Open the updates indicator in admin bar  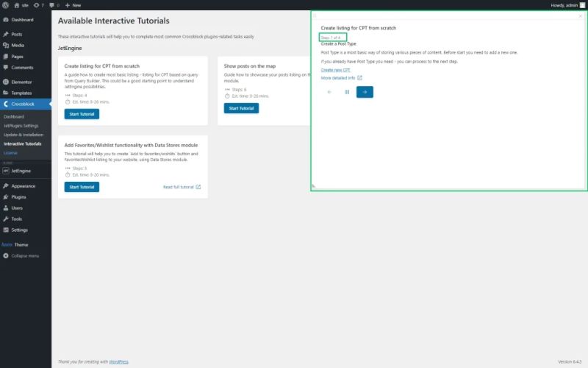pos(39,5)
